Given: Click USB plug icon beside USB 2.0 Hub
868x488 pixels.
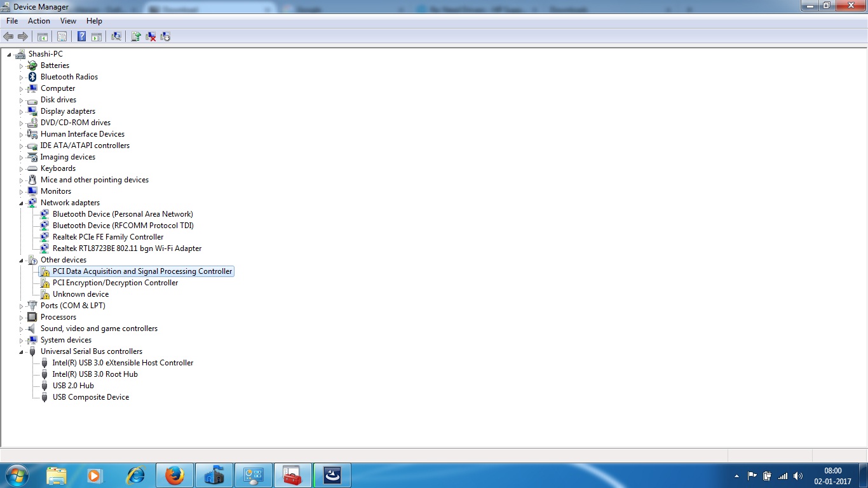Looking at the screenshot, I should click(x=44, y=386).
